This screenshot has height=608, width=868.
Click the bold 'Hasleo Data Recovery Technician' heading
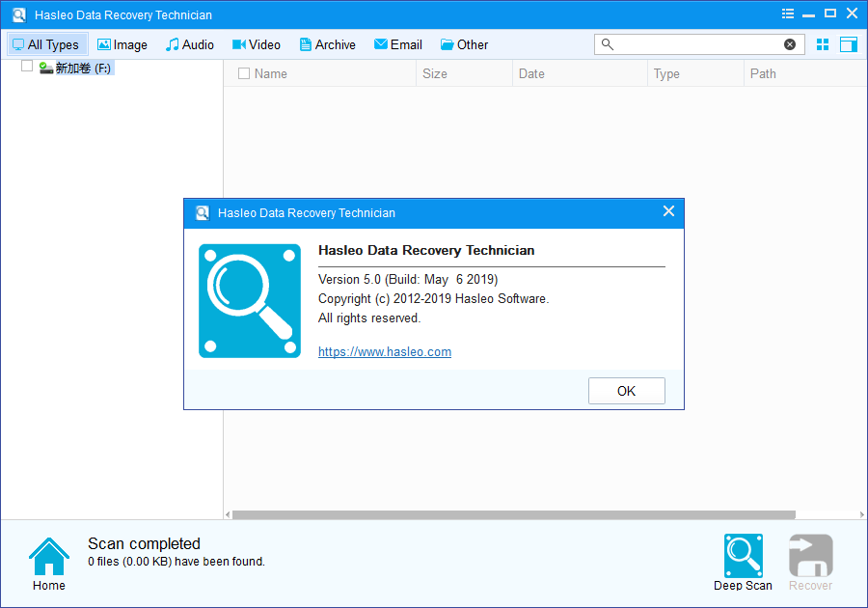(426, 250)
